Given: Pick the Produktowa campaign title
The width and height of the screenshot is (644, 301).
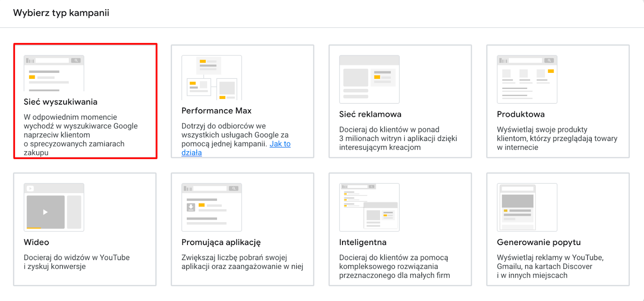Looking at the screenshot, I should pos(521,114).
